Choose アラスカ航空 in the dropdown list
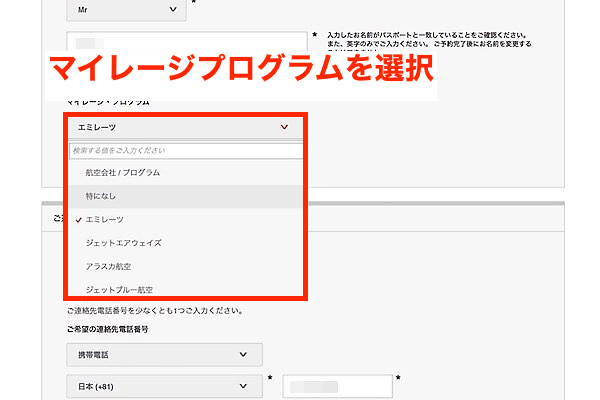600x400 pixels. tap(185, 266)
